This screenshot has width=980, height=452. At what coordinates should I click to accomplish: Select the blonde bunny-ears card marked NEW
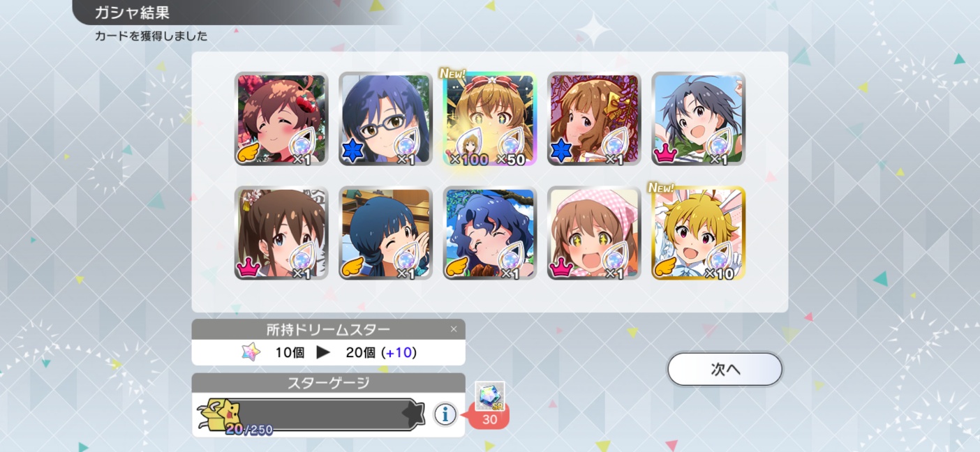pos(698,233)
